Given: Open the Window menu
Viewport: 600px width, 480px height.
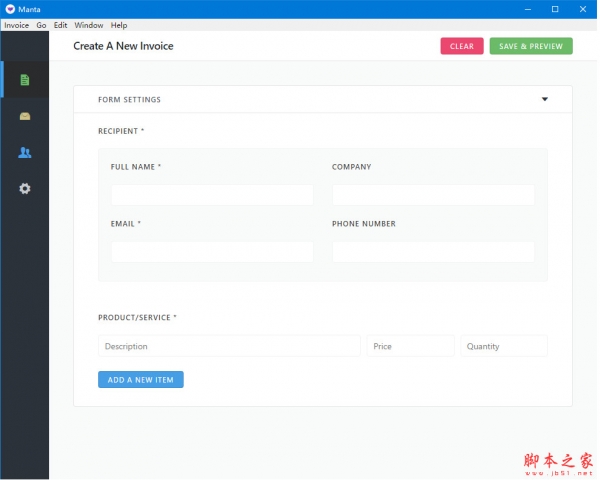Looking at the screenshot, I should (88, 25).
